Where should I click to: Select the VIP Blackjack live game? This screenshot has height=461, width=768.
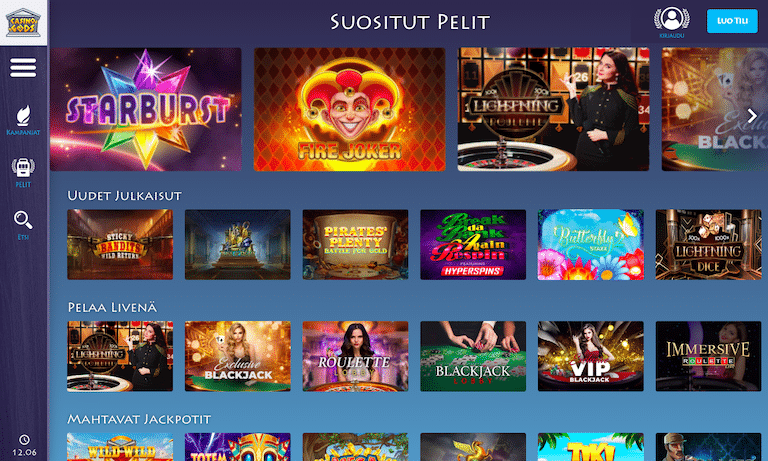pos(591,356)
